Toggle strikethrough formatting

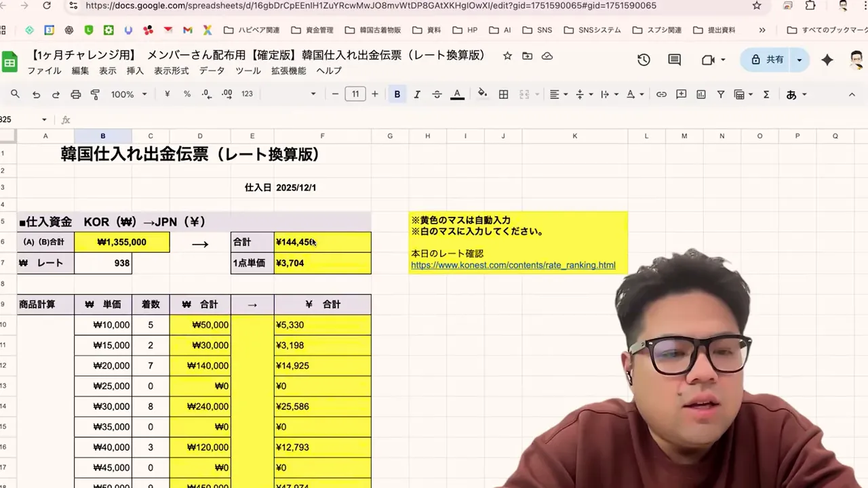[x=436, y=94]
